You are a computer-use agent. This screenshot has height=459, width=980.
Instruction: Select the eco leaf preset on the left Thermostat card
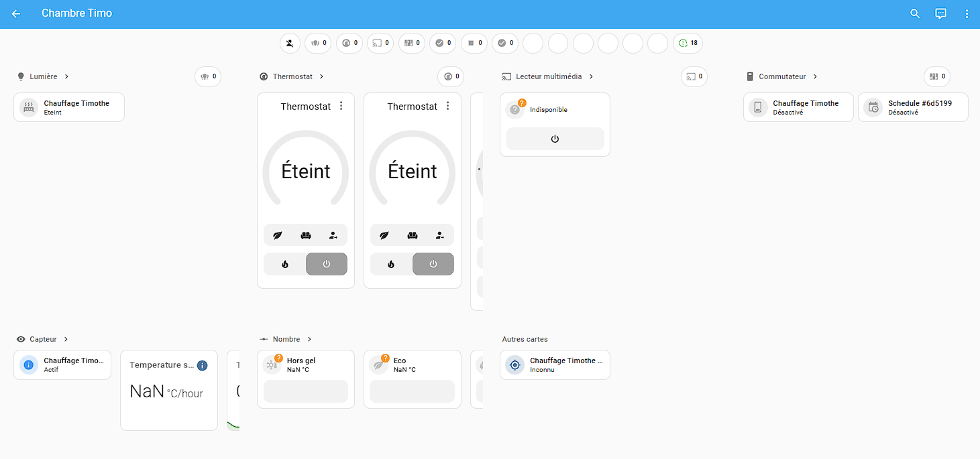click(x=278, y=235)
